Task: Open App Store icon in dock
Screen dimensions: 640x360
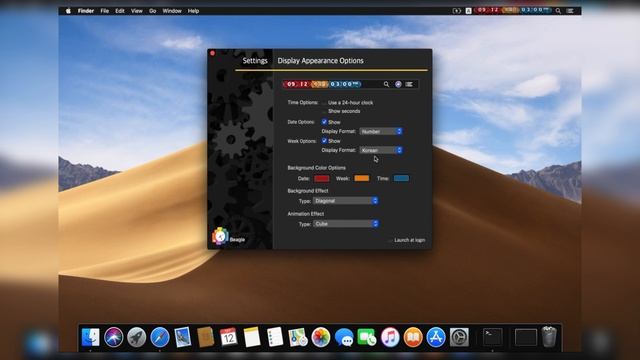Action: (x=436, y=338)
